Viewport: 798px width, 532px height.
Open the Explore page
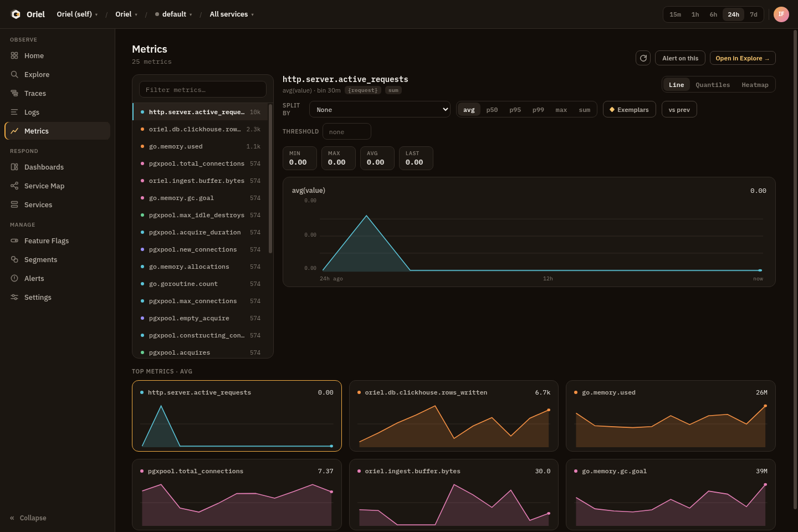pyautogui.click(x=57, y=74)
